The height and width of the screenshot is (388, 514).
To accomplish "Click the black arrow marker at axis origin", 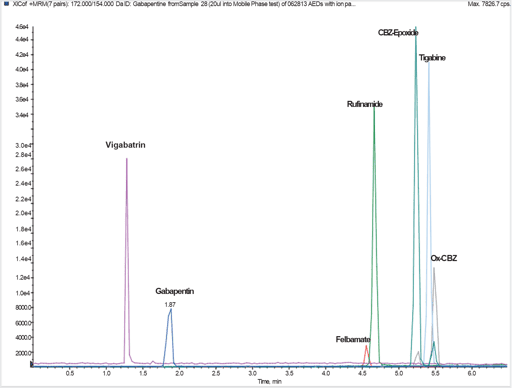I will click(32, 364).
